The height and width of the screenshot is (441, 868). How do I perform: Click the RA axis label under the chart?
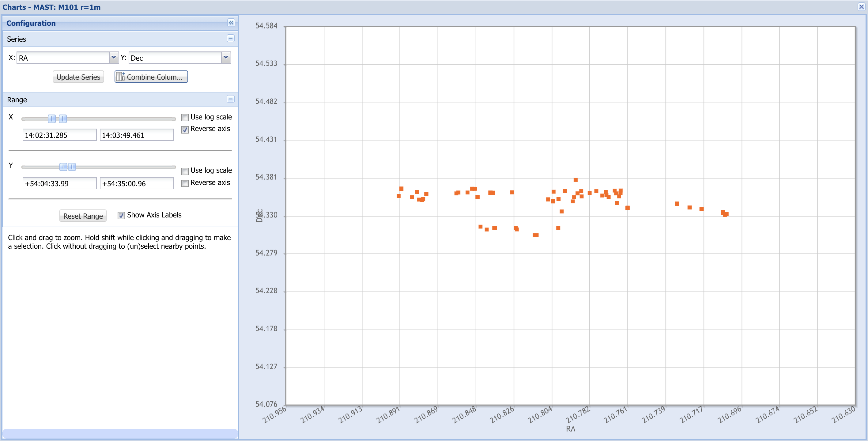[x=571, y=428]
